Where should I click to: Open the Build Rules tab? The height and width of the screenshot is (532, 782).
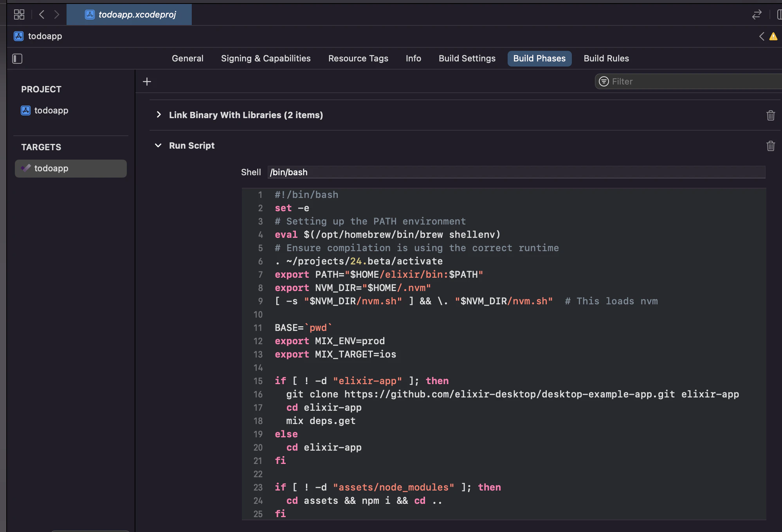click(x=606, y=58)
